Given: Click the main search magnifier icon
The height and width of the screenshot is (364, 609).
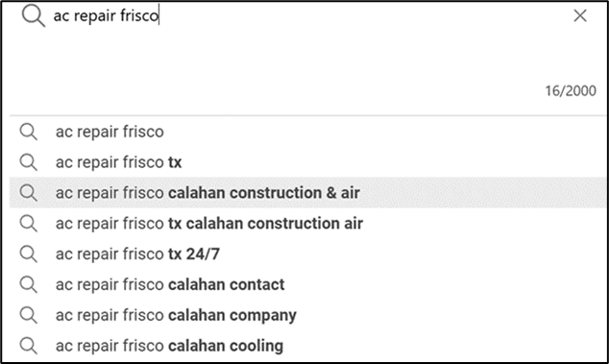Looking at the screenshot, I should pos(33,16).
